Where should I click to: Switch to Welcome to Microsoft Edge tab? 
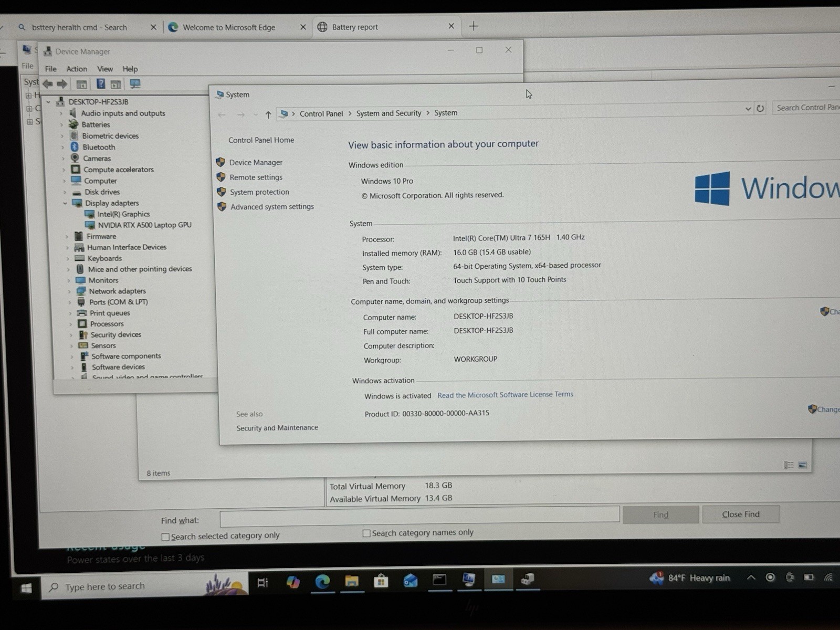click(237, 27)
